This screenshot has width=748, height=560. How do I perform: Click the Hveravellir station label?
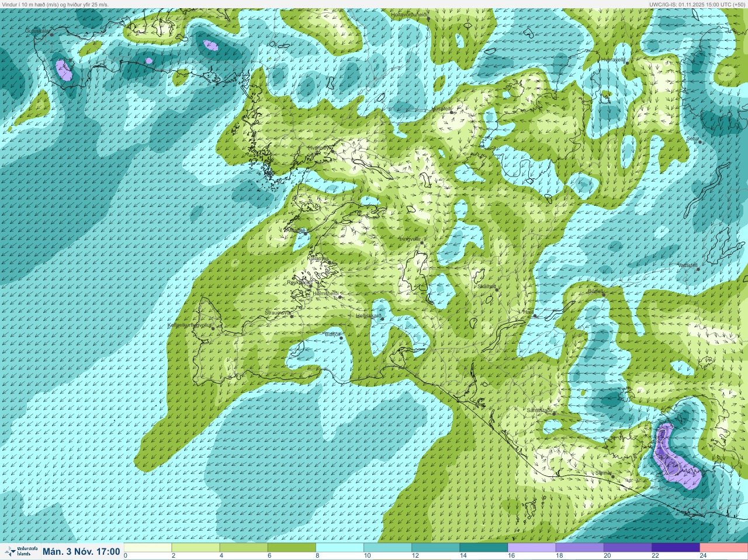613,60
